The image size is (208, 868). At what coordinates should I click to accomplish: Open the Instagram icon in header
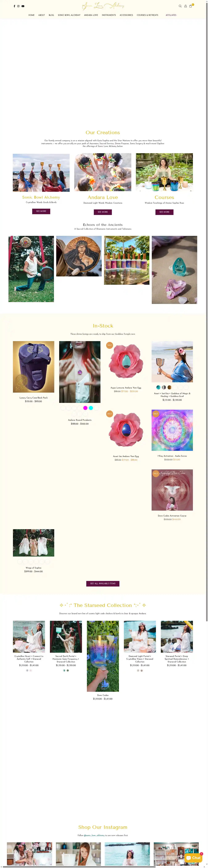point(18,6)
